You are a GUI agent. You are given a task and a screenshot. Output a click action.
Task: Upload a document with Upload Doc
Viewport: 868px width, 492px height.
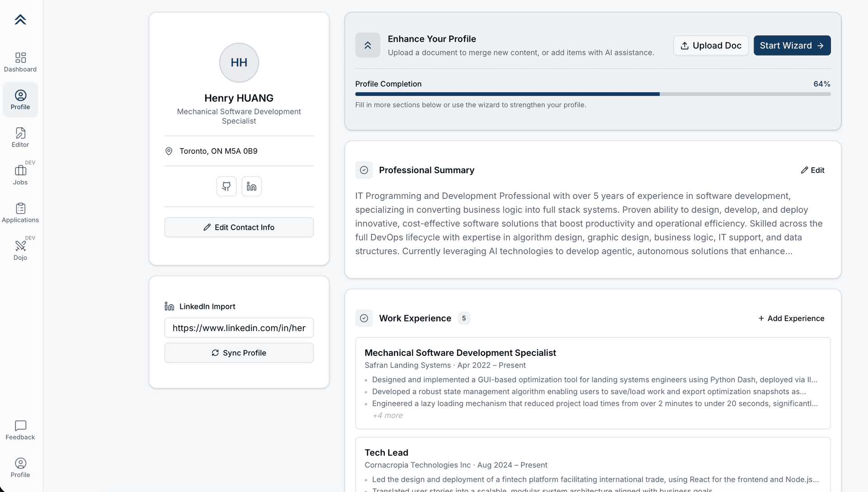pos(710,45)
